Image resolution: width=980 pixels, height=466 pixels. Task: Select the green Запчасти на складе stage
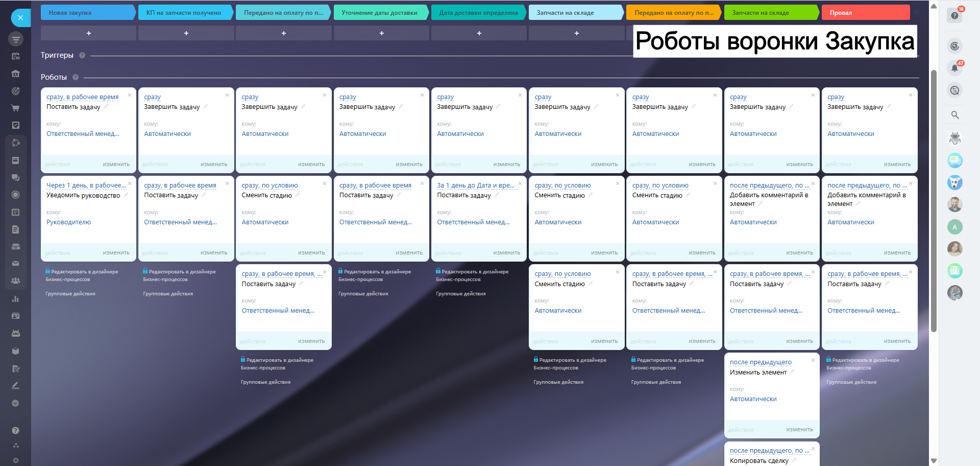[x=771, y=13]
